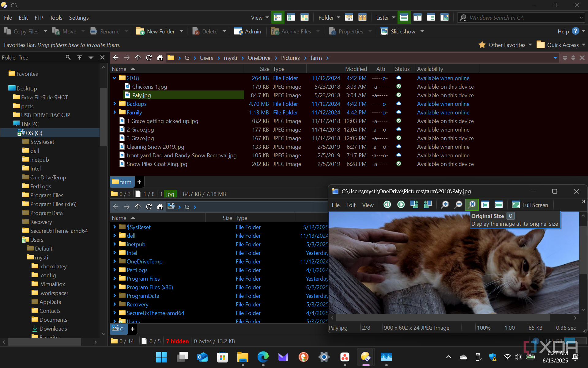Click the Home icon in the C: lister

tap(160, 207)
